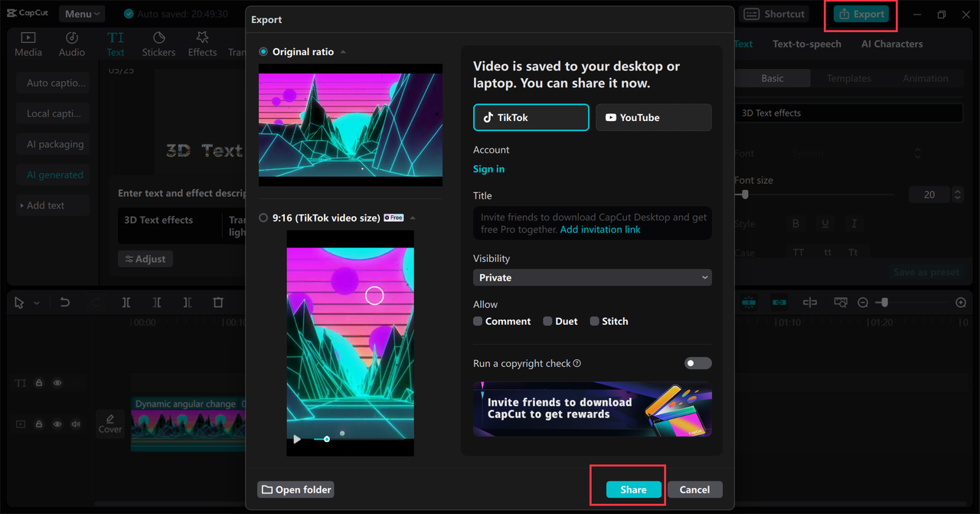The height and width of the screenshot is (514, 980).
Task: Select the Templates sub-tab
Action: pyautogui.click(x=849, y=78)
